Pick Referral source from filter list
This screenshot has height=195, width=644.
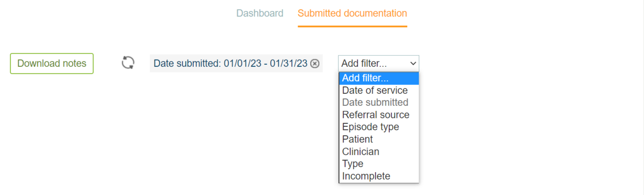376,115
